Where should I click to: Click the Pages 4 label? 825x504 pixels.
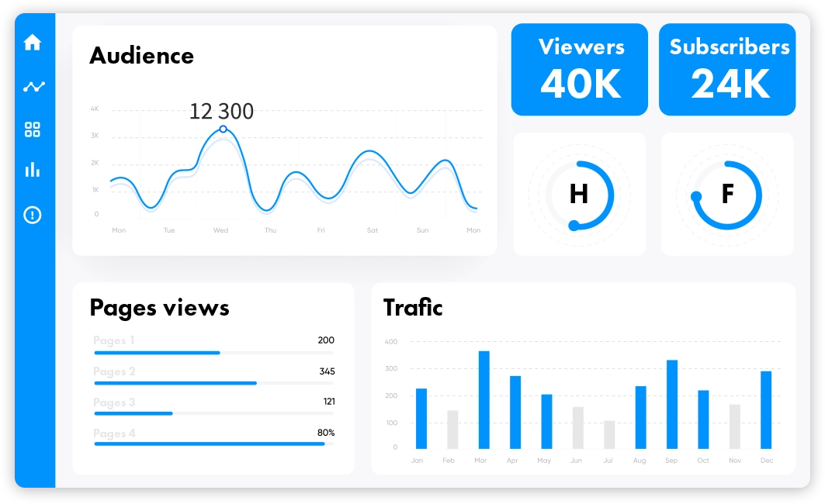(114, 433)
